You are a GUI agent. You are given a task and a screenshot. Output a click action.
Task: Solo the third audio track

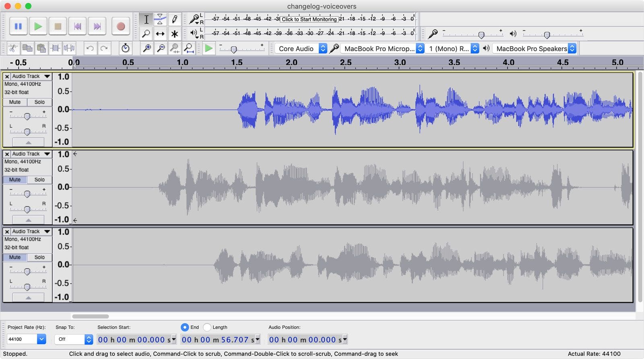tap(39, 257)
